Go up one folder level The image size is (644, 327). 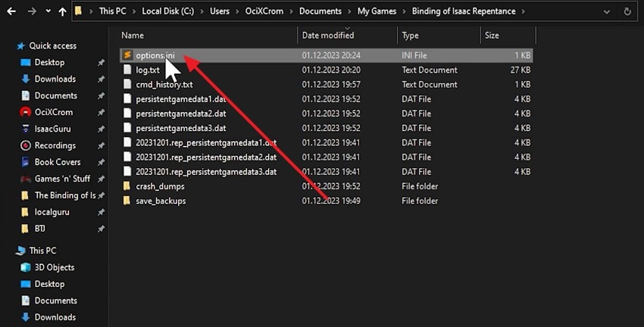62,11
